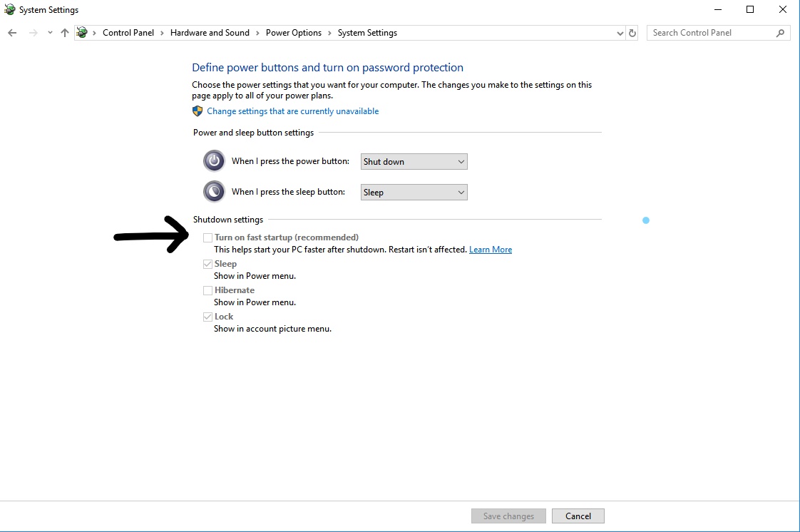Click the UAC shield icon
This screenshot has height=532, width=800.
[x=198, y=111]
